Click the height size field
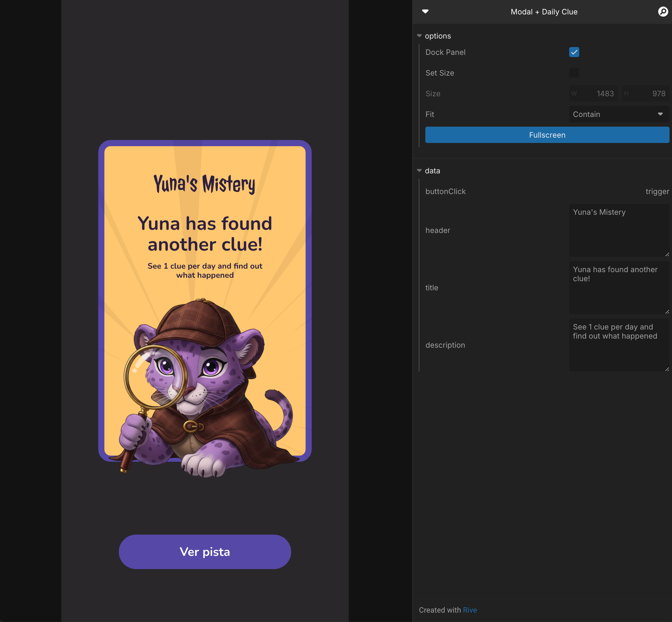The height and width of the screenshot is (622, 672). [645, 93]
